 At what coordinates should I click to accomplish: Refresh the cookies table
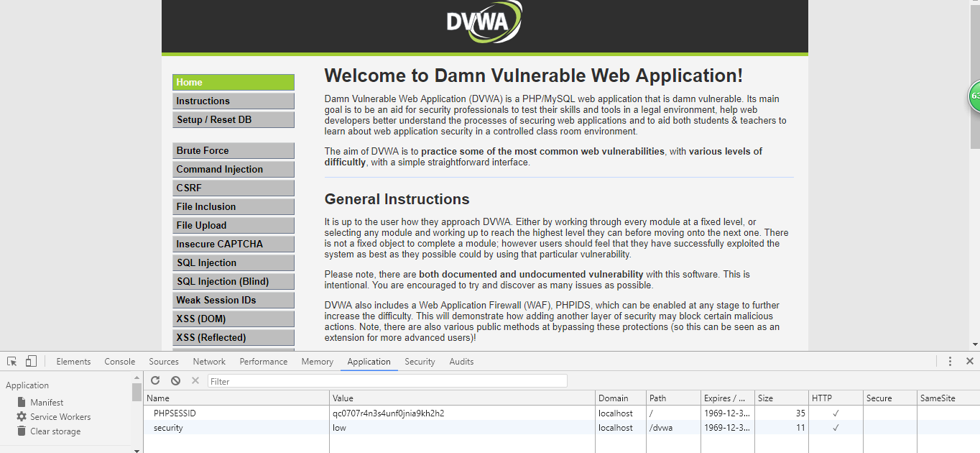coord(155,380)
